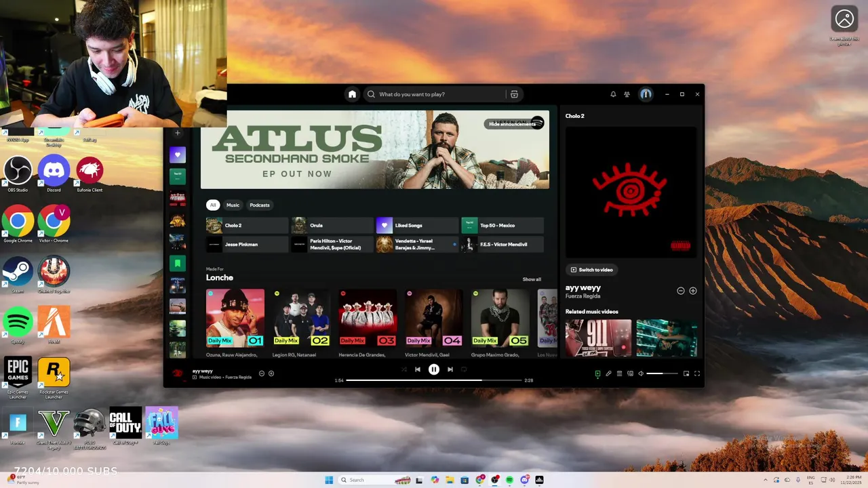Open Daily Mix 01 card

(x=235, y=323)
